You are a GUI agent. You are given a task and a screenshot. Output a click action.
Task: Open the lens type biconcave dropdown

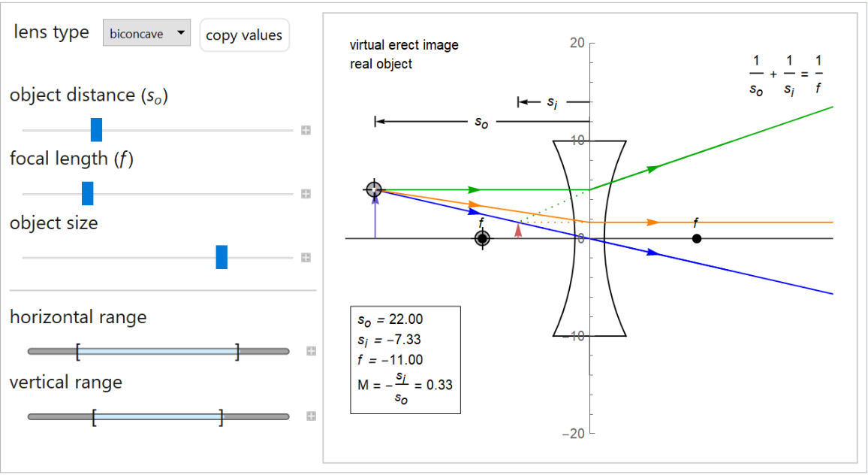coord(146,33)
